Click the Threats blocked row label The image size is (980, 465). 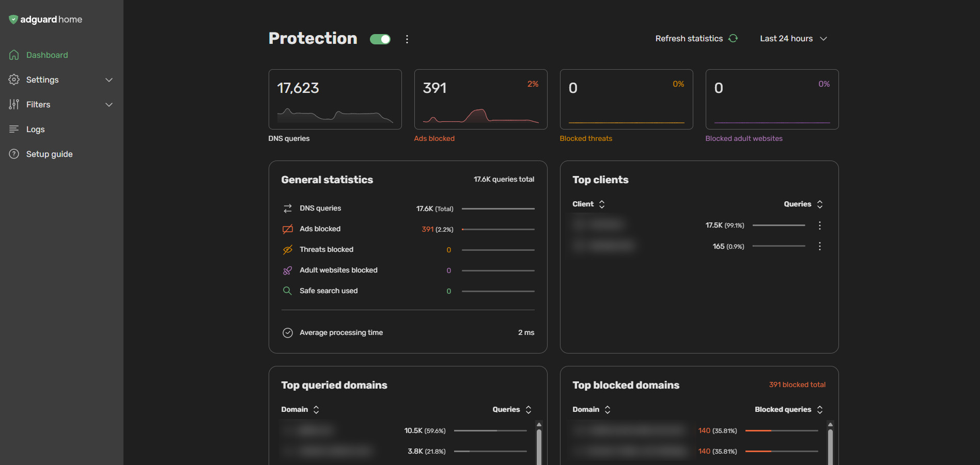coord(326,249)
